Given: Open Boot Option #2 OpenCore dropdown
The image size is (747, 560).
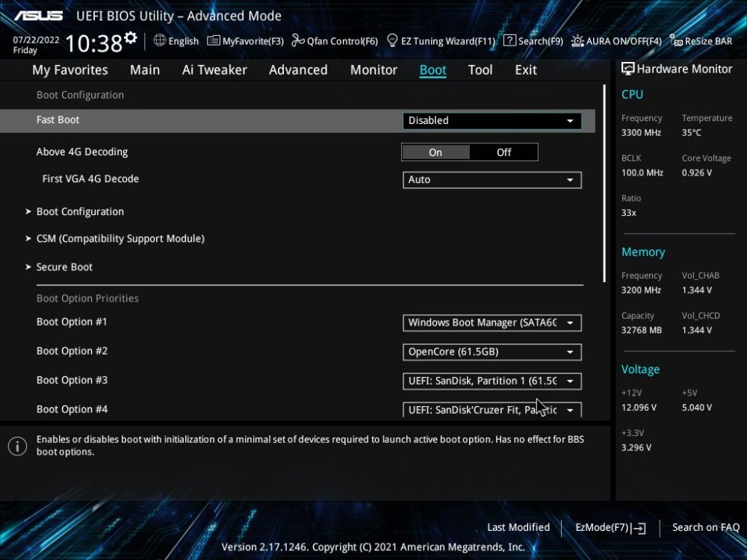Looking at the screenshot, I should 492,352.
